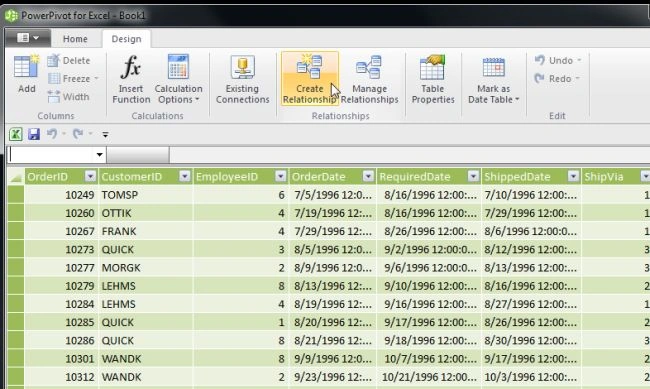The width and height of the screenshot is (650, 389).
Task: Click Create Relationship button
Action: click(310, 79)
